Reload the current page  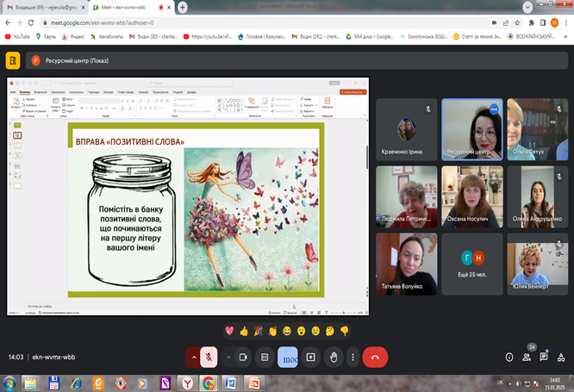[31, 22]
